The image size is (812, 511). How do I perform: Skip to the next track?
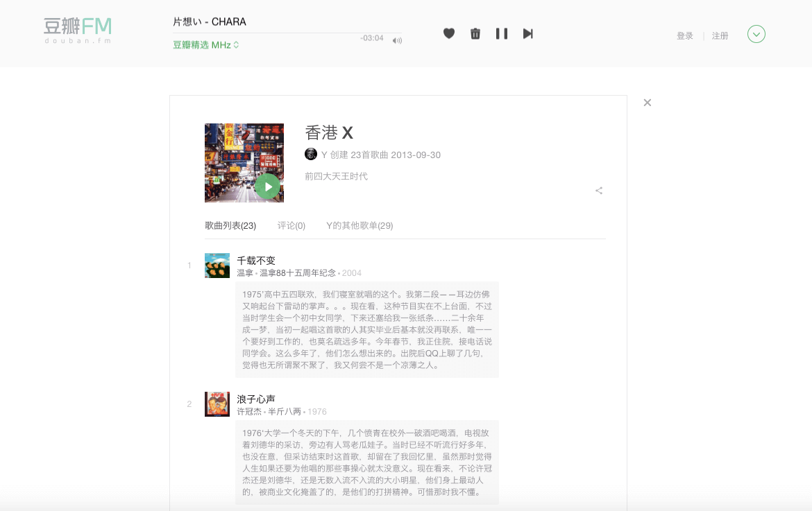(528, 33)
